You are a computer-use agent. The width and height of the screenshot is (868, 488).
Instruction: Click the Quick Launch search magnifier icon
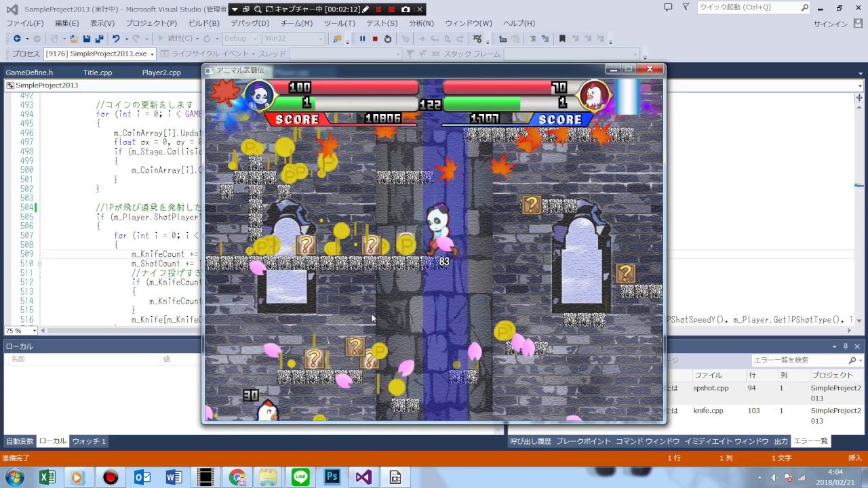pos(804,7)
